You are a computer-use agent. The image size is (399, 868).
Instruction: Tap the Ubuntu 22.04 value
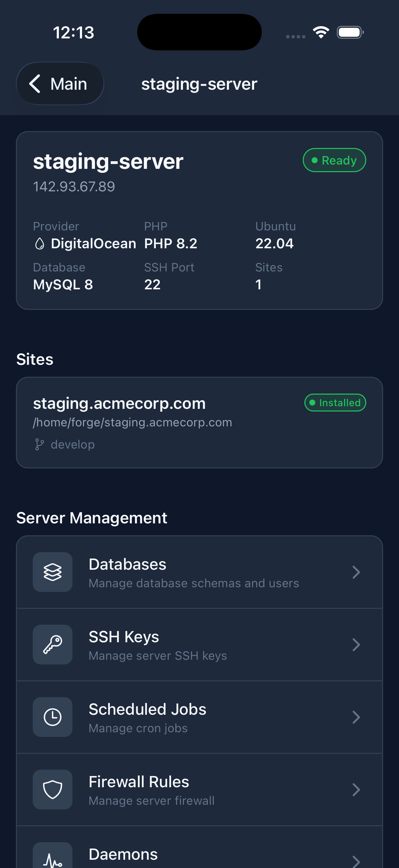(x=274, y=244)
